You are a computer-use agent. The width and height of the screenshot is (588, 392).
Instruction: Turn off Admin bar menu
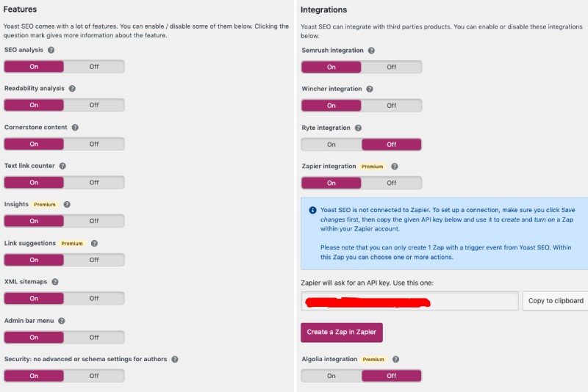94,338
